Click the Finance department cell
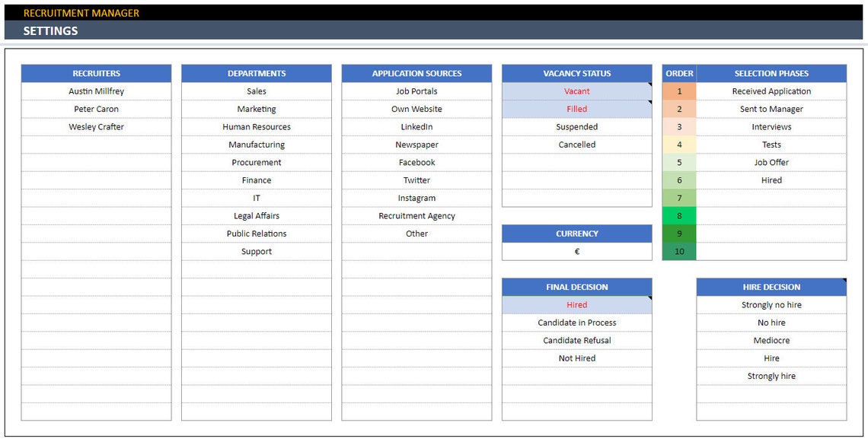The width and height of the screenshot is (868, 445). tap(257, 180)
